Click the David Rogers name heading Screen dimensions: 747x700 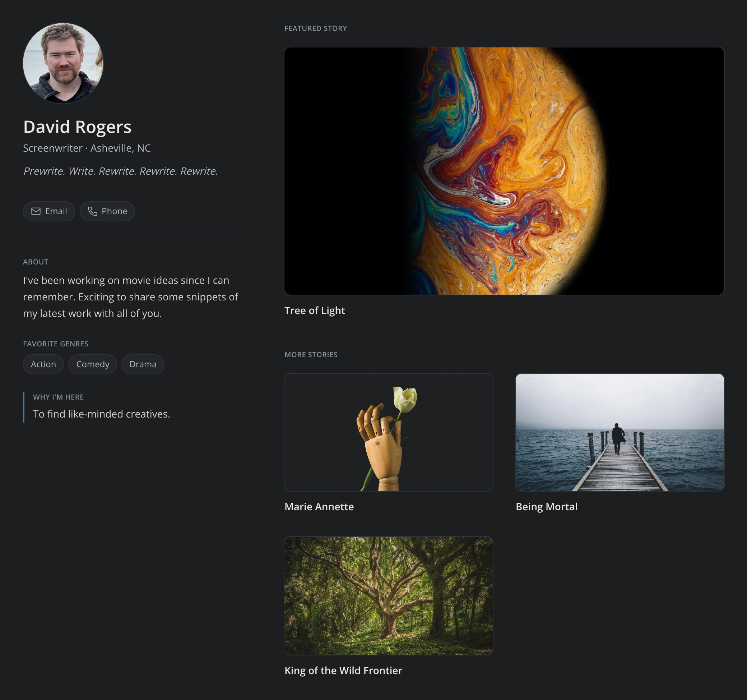(78, 127)
